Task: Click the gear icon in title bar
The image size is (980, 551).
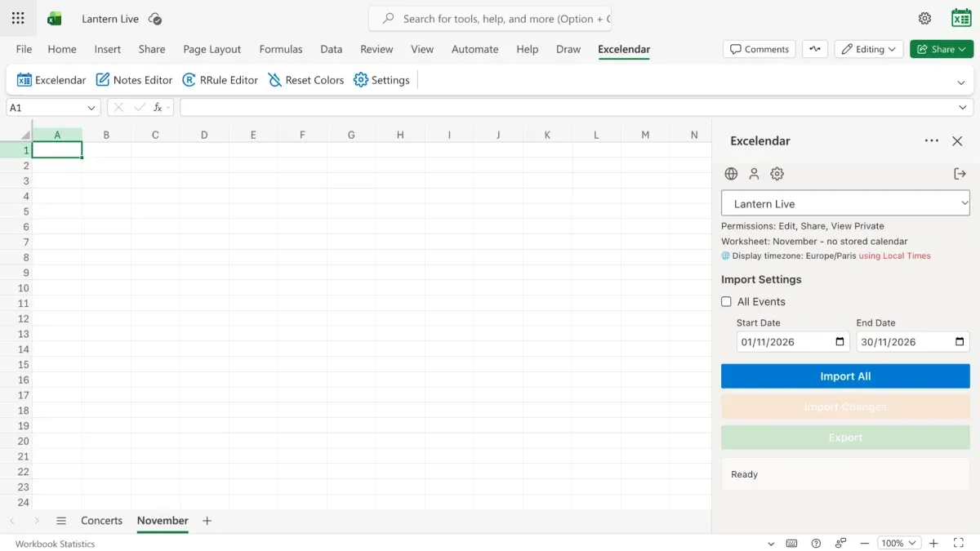Action: pyautogui.click(x=924, y=18)
